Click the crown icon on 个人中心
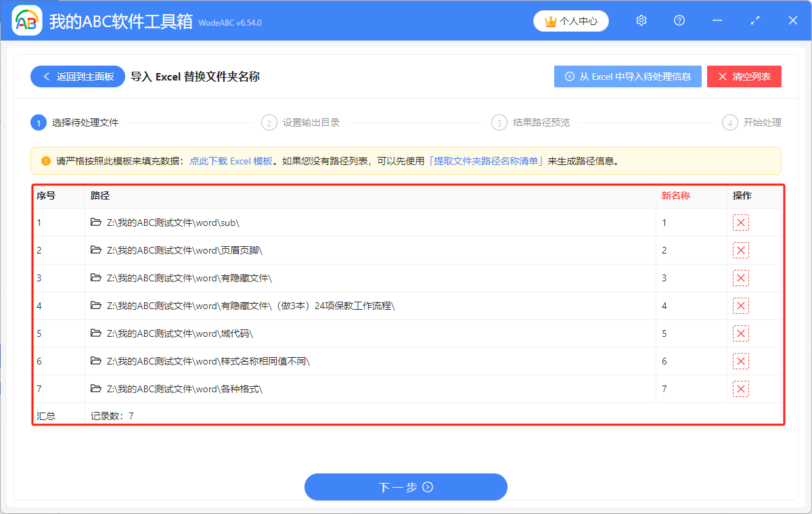812x514 pixels. point(550,21)
